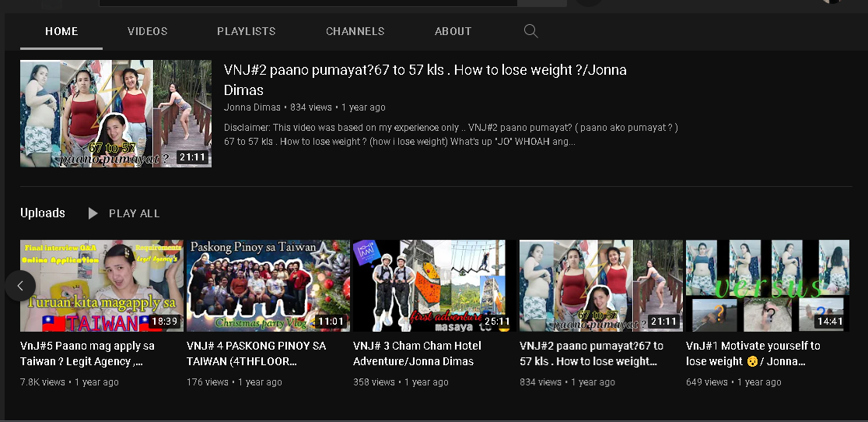The image size is (868, 422).
Task: Click the 11:01 duration badge
Action: 331,322
